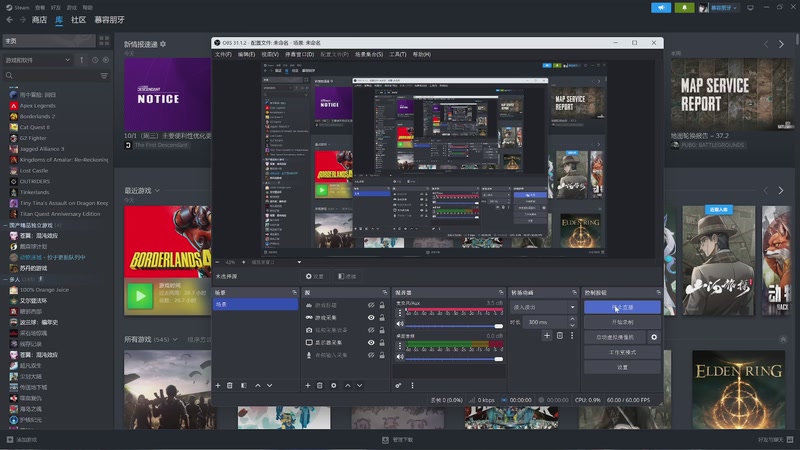Open OBS Scene Collection (S) menu
800x450 pixels.
tap(369, 54)
